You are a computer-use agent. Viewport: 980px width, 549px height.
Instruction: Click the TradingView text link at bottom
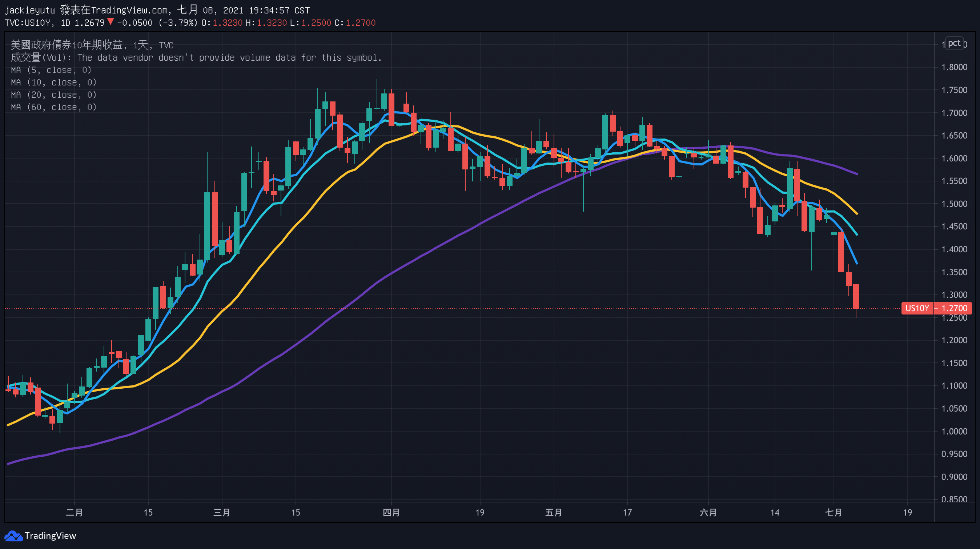coord(50,536)
